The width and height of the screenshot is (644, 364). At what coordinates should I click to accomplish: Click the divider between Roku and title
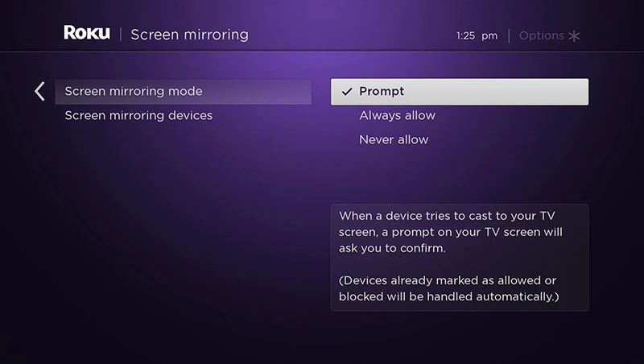click(x=120, y=35)
